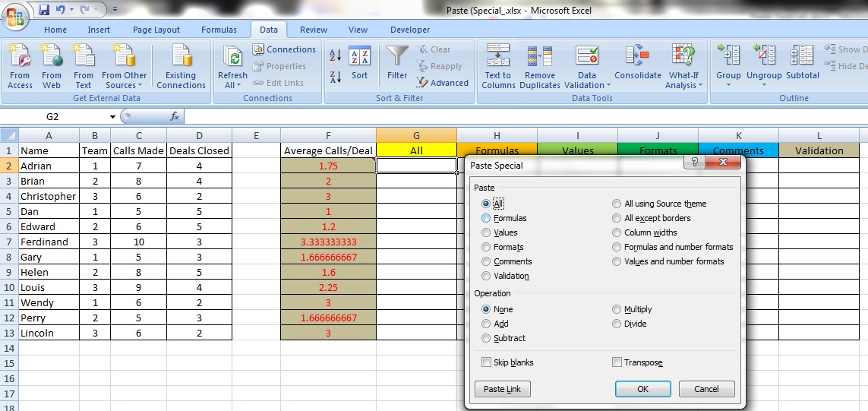868x411 pixels.
Task: Open the Review ribbon tab
Action: [x=314, y=30]
